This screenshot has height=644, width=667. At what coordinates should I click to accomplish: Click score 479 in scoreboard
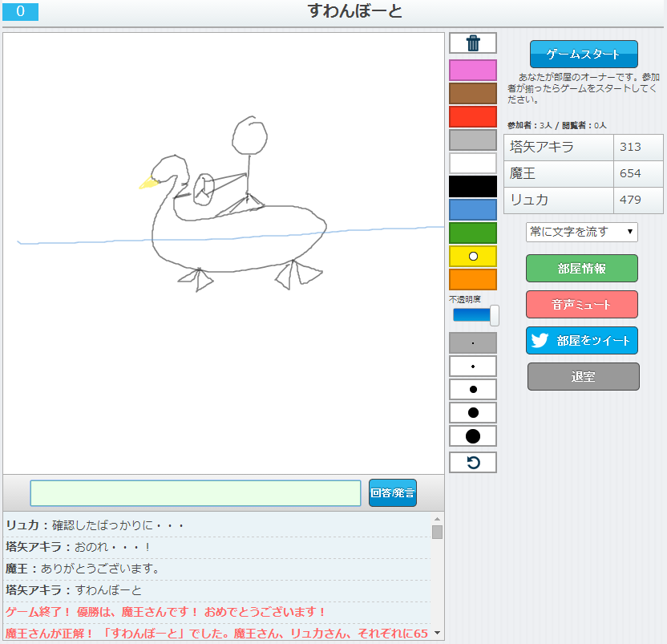click(630, 200)
